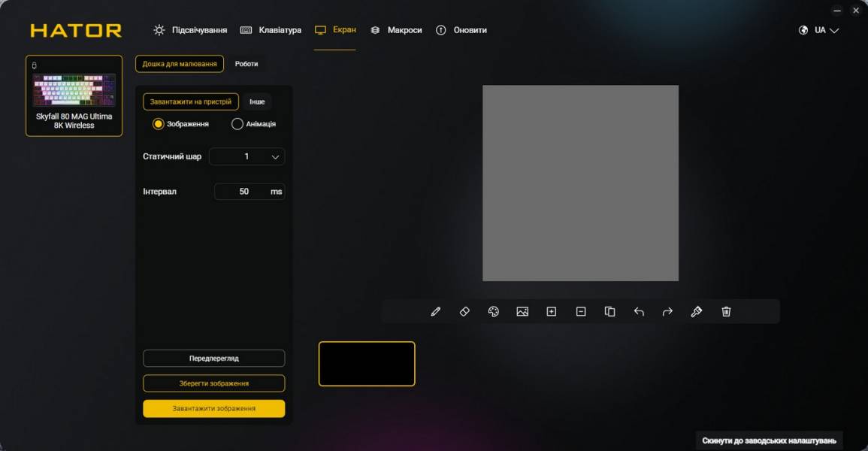Click the Передперегляд button
Screen dimensions: 868x451
(x=213, y=359)
